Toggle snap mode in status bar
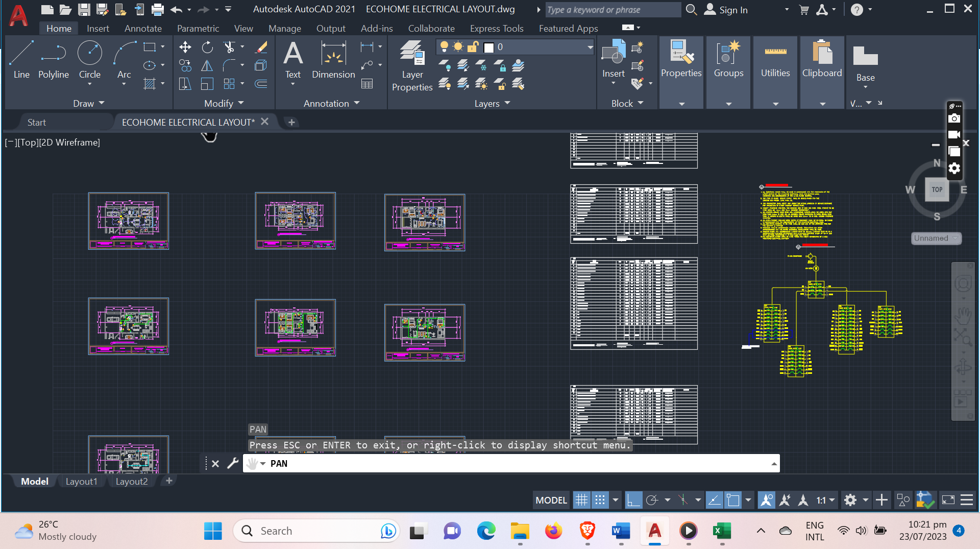The height and width of the screenshot is (549, 980). click(600, 500)
